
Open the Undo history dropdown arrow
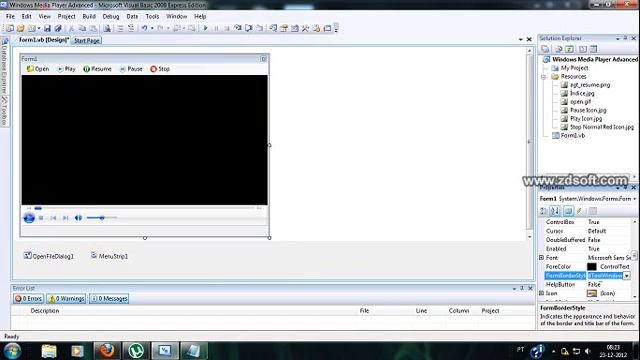click(152, 28)
